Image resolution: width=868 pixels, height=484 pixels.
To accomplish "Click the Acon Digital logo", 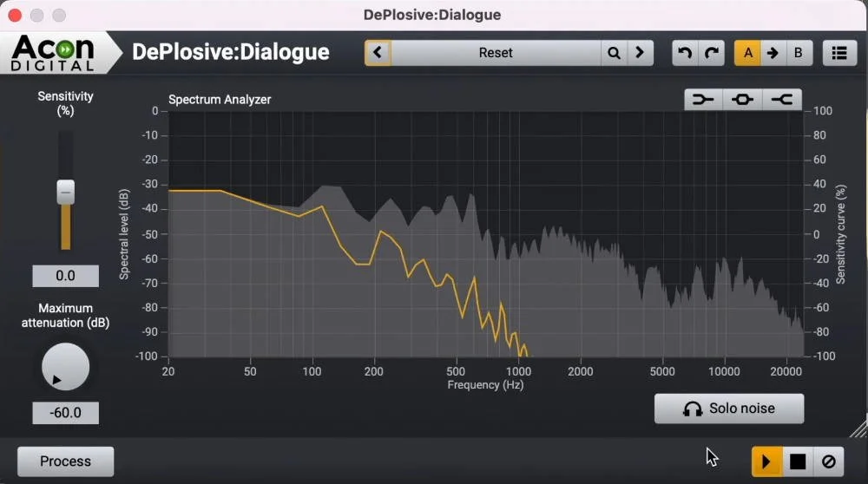I will coord(53,53).
